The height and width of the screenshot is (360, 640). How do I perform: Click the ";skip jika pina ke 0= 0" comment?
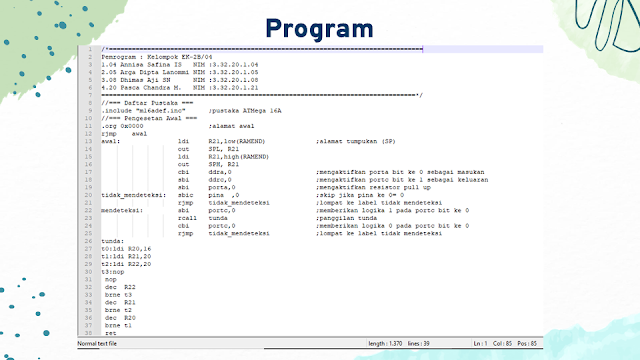coord(360,195)
